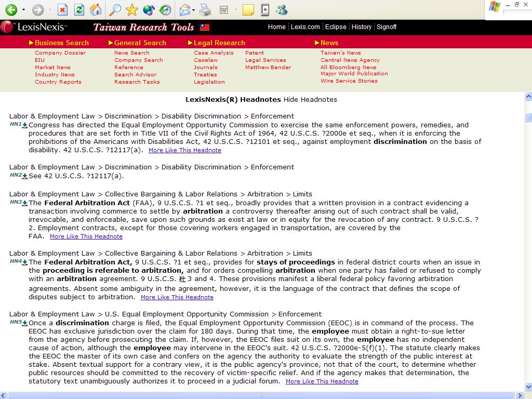Open the History clock icon in toolbar
The height and width of the screenshot is (399, 532).
pos(165,10)
